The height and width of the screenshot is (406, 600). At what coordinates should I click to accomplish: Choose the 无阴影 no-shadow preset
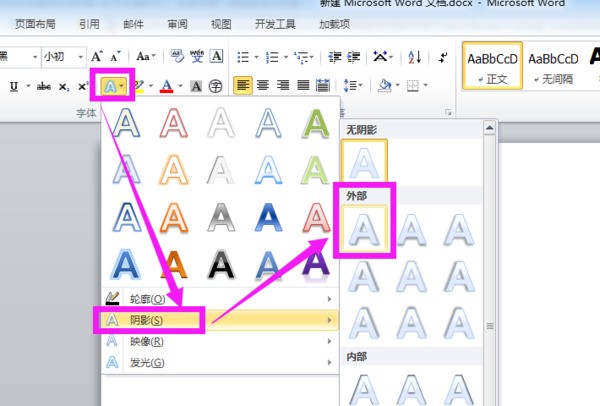pyautogui.click(x=364, y=161)
